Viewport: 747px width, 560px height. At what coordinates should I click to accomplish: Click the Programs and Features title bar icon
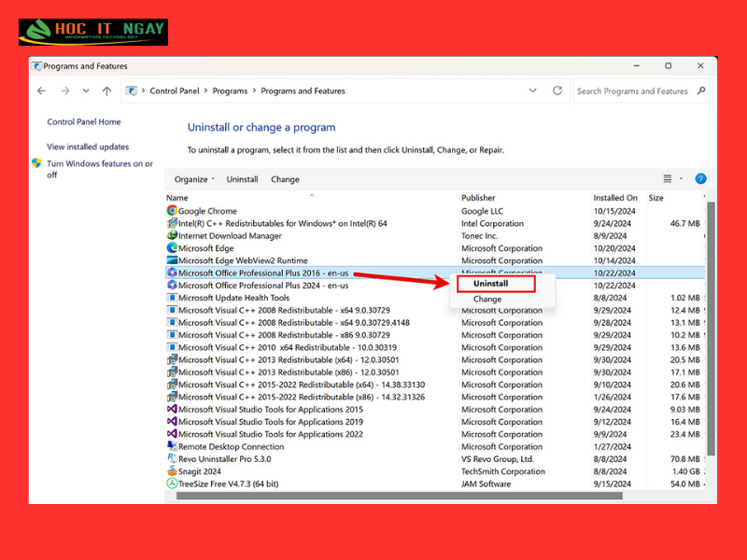click(36, 65)
